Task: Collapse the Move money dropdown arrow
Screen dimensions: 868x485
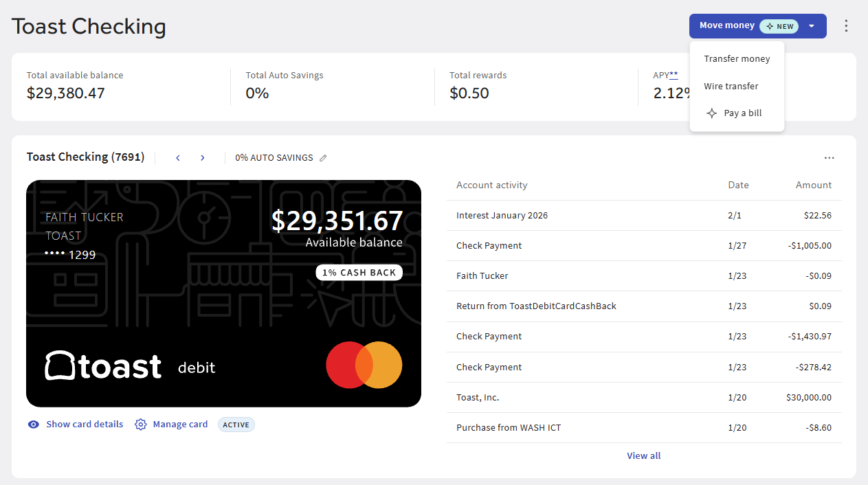Action: [x=812, y=26]
